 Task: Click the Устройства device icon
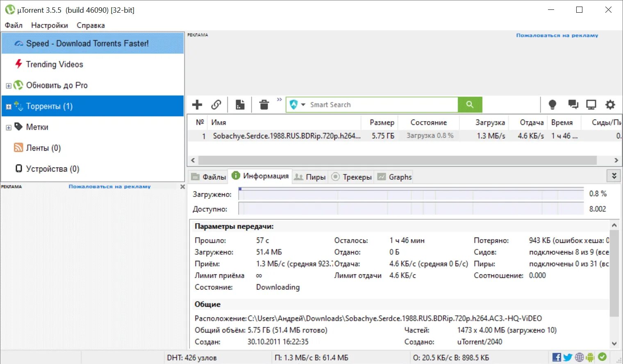click(x=18, y=168)
